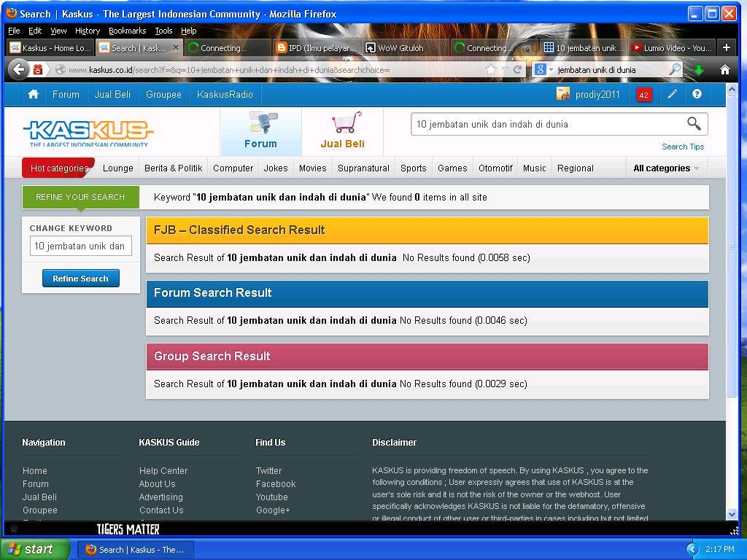Select Hot categories red tab
Image resolution: width=747 pixels, height=560 pixels.
pyautogui.click(x=58, y=168)
